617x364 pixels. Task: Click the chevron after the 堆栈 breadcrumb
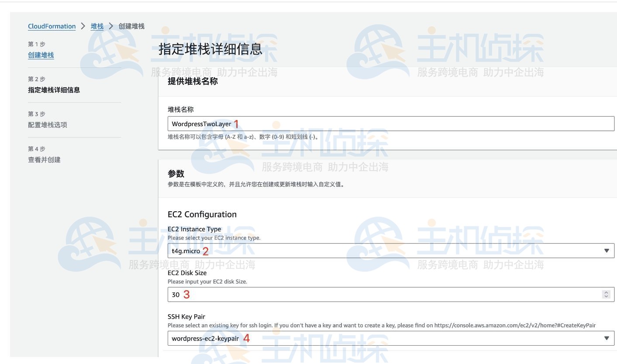[111, 26]
